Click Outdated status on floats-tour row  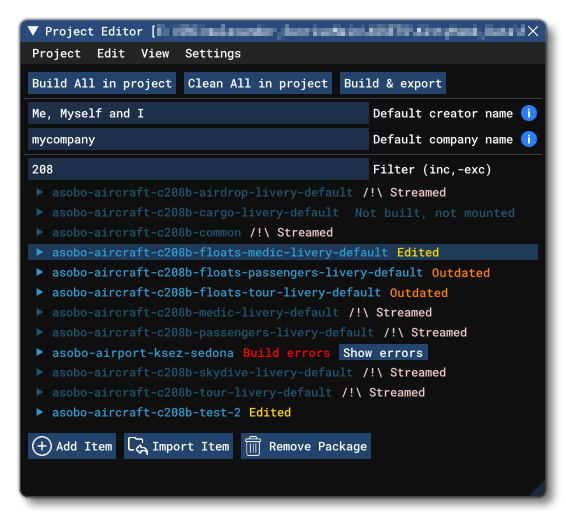click(419, 292)
